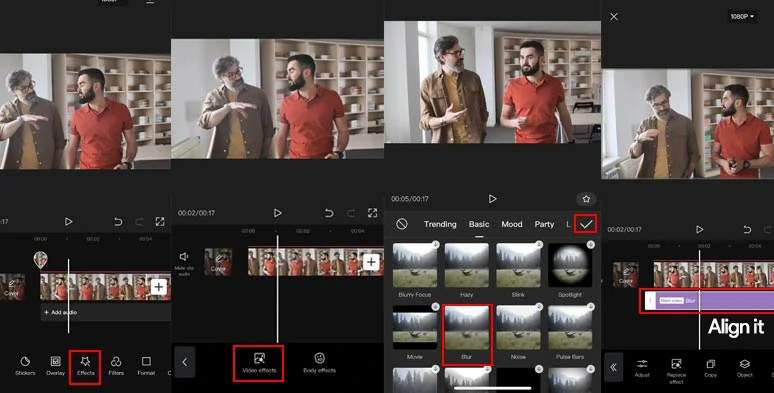Go back using chevron beside Video effects

pos(185,362)
